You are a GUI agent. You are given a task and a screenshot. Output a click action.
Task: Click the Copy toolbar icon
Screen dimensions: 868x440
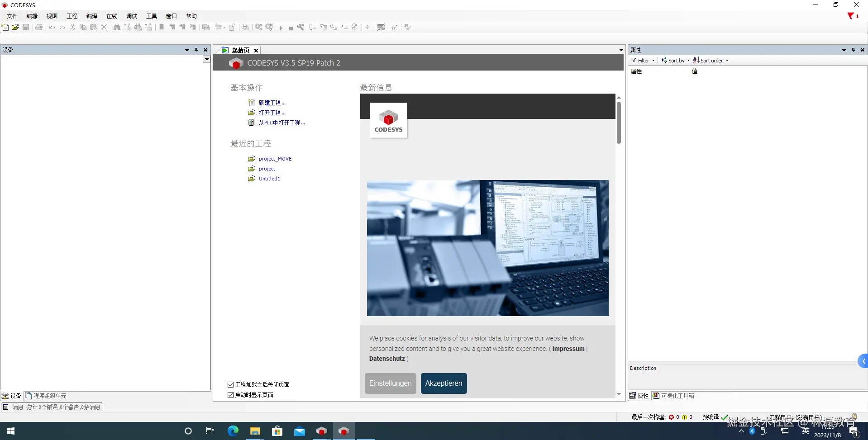point(83,27)
